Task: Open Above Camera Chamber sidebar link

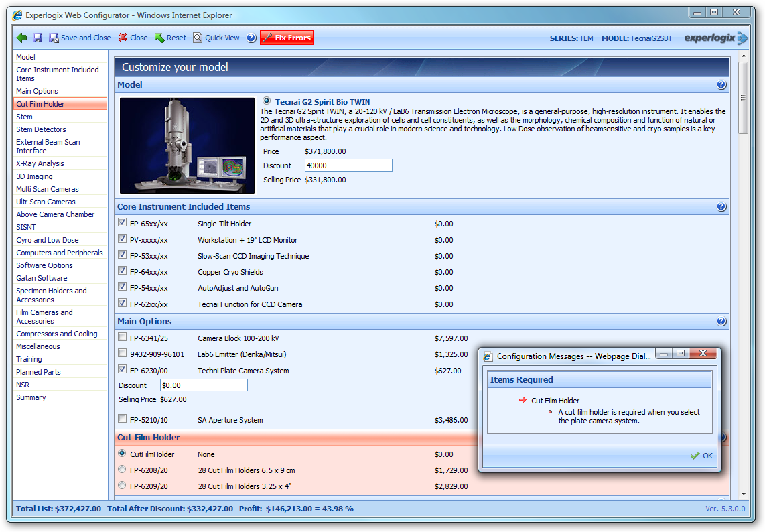Action: point(56,214)
